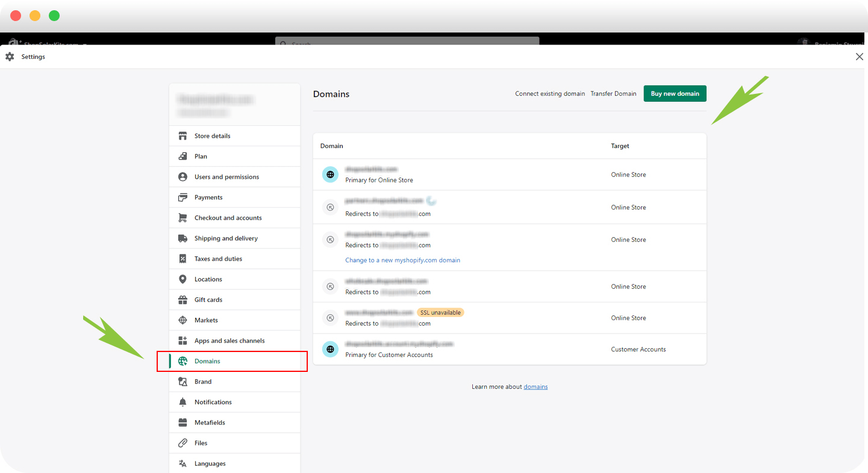
Task: Click the Store details storefront icon
Action: pyautogui.click(x=183, y=136)
